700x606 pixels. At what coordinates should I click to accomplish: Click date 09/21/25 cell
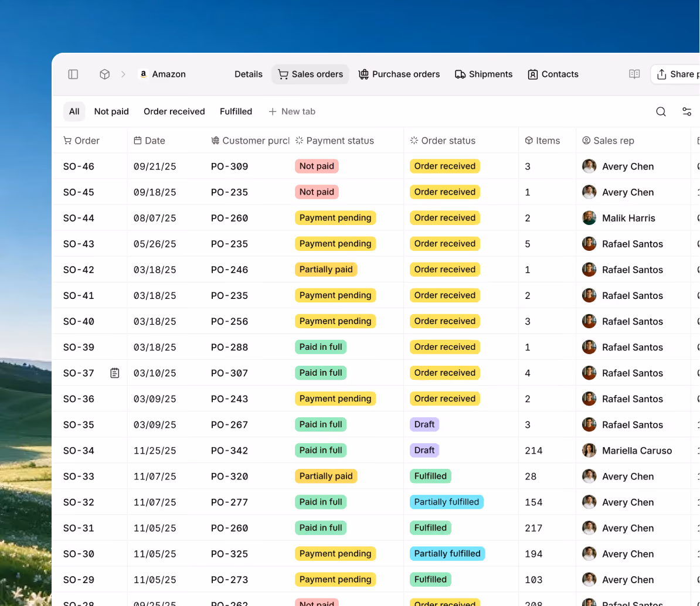154,166
